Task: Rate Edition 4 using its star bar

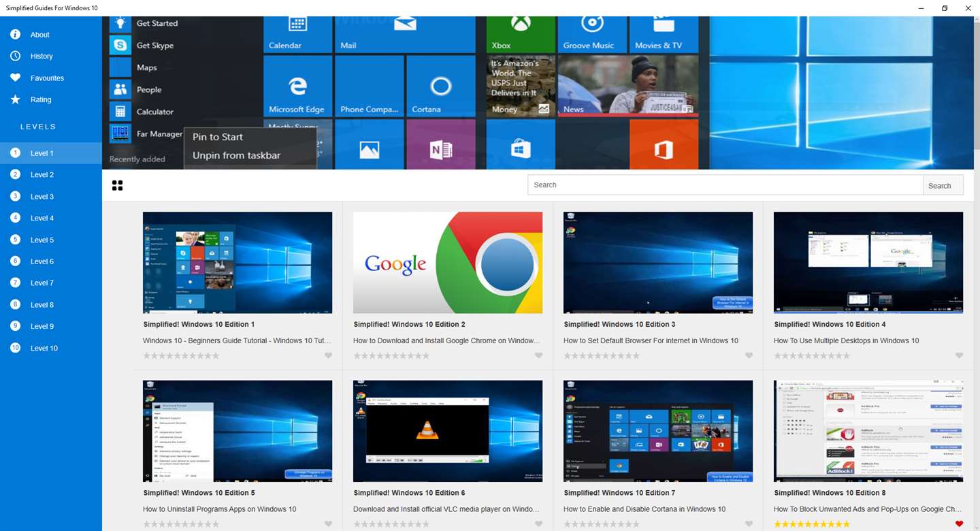Action: pos(812,356)
